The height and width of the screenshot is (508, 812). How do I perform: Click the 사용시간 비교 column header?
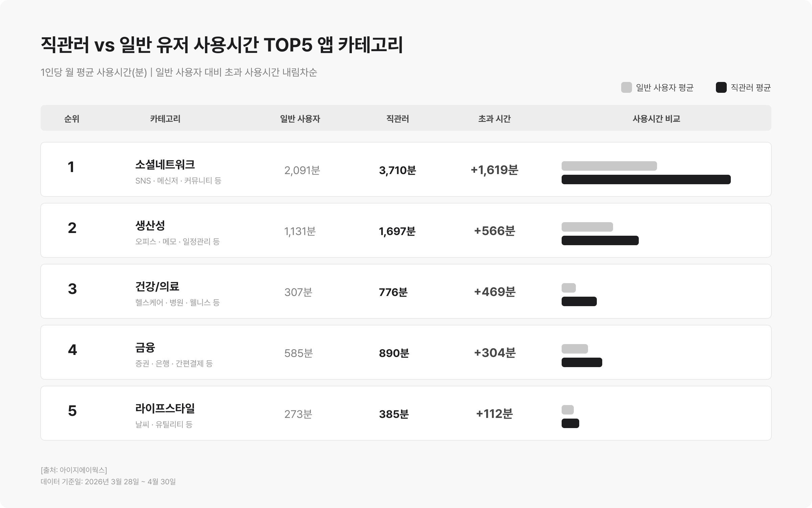(x=656, y=119)
